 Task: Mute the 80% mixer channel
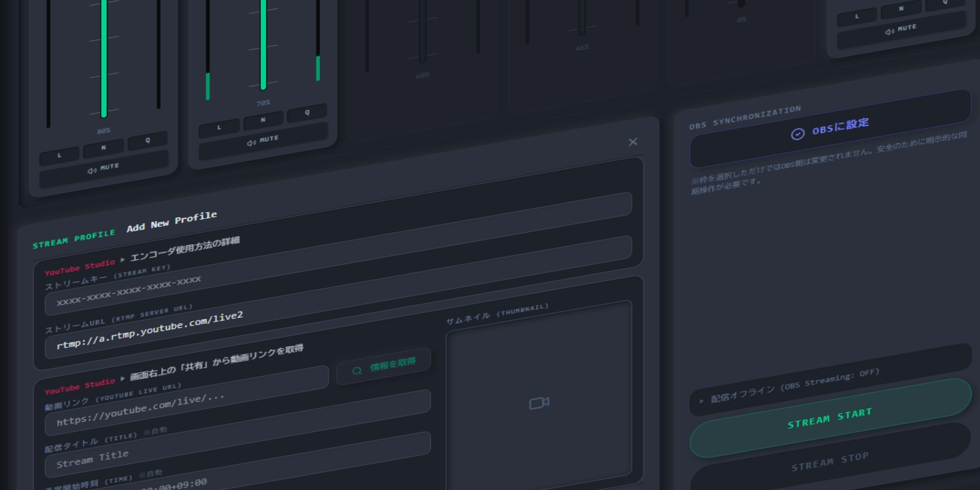pyautogui.click(x=103, y=169)
